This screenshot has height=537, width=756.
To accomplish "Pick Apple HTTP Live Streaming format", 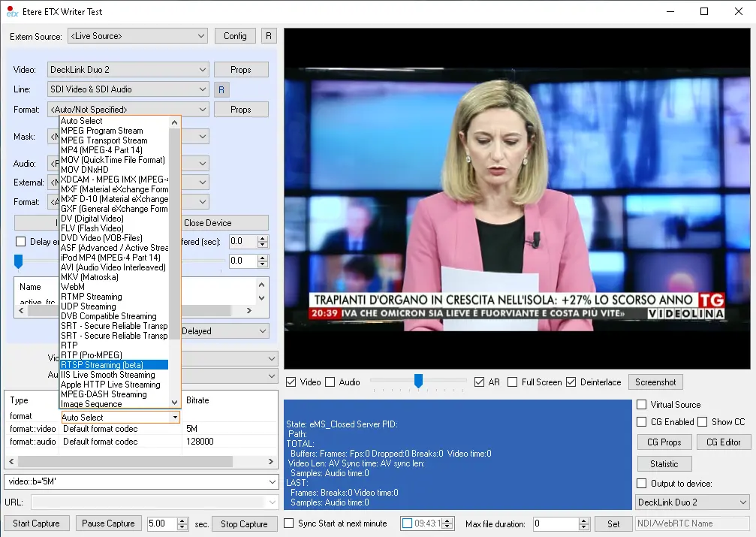I will 110,385.
